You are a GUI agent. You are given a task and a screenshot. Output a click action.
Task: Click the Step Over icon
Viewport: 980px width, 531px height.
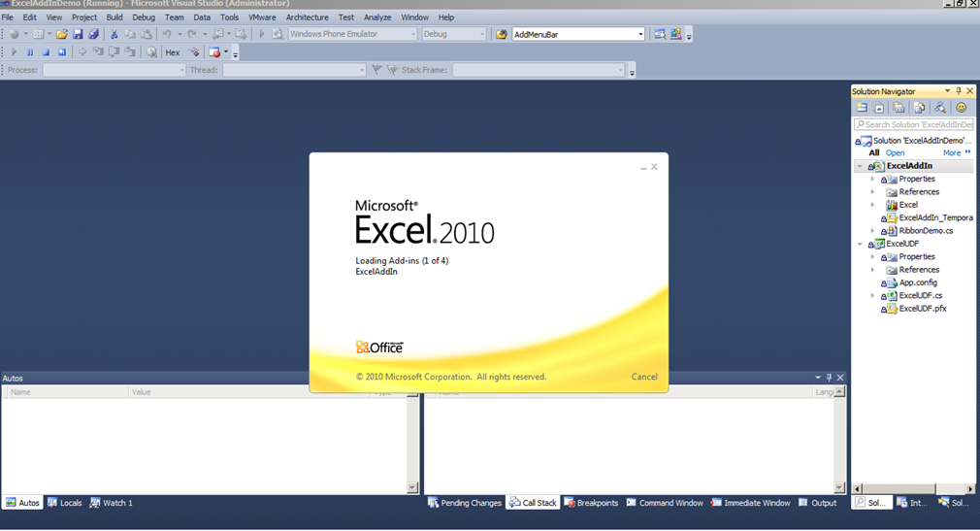point(114,52)
